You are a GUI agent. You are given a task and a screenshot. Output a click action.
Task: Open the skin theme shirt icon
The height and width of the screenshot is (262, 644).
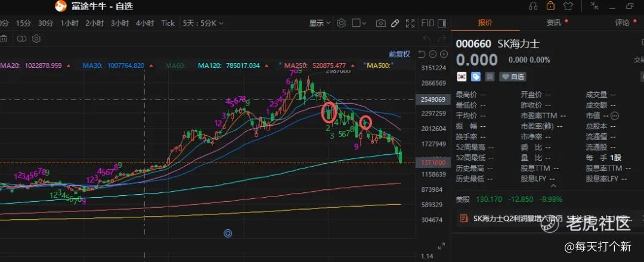point(568,6)
